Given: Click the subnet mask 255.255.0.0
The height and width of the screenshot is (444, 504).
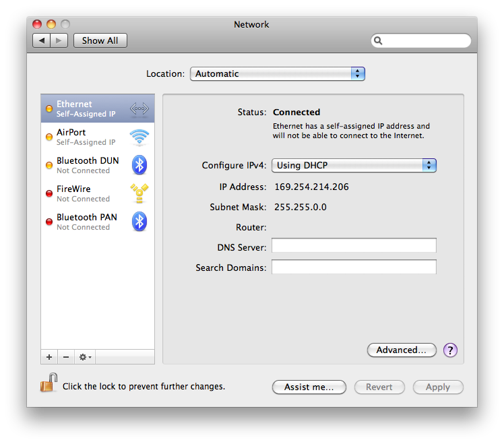Looking at the screenshot, I should tap(301, 207).
